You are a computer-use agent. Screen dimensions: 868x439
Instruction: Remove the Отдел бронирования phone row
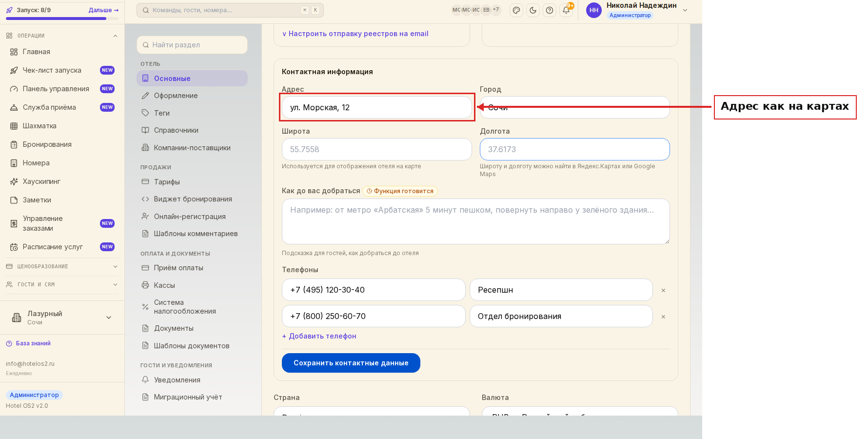tap(663, 317)
